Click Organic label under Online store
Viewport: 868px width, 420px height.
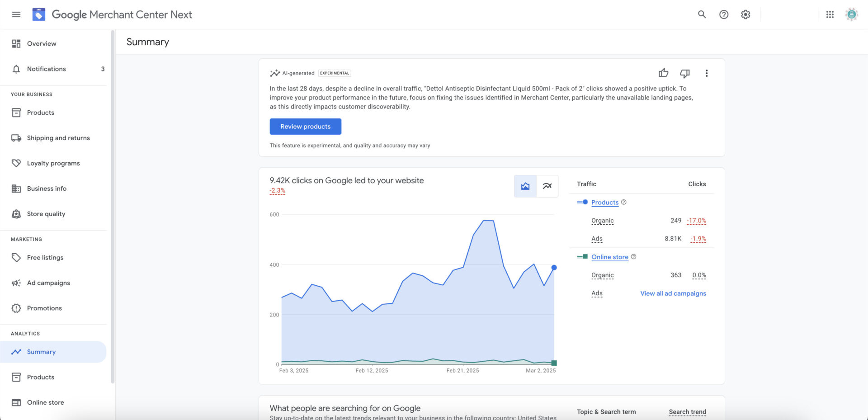click(x=603, y=275)
